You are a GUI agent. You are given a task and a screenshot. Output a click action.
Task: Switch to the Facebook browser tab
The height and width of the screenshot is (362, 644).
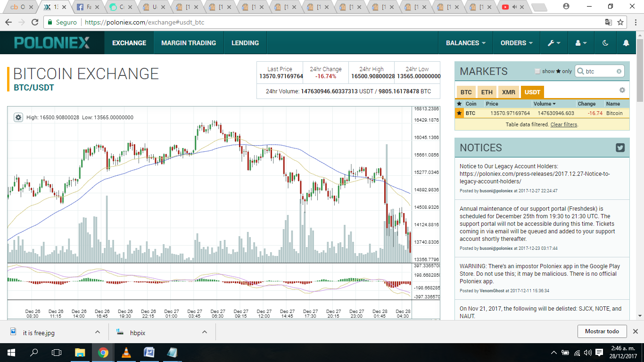tap(87, 7)
